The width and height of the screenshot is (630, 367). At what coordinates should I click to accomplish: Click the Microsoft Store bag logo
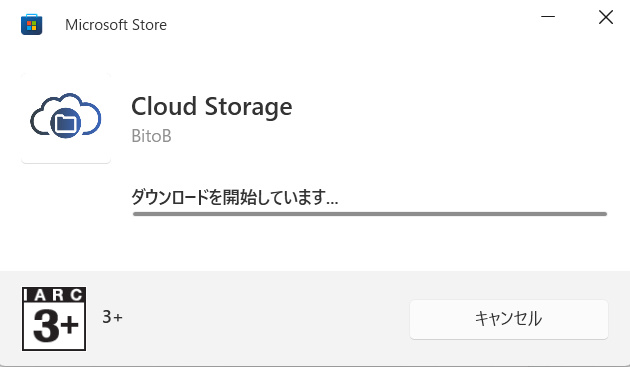(31, 25)
